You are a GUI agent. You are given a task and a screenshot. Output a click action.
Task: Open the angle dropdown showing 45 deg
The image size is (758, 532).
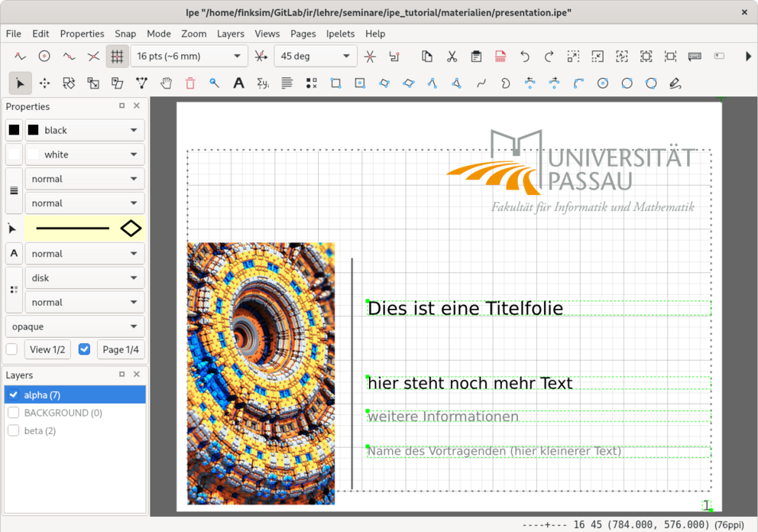click(x=316, y=56)
